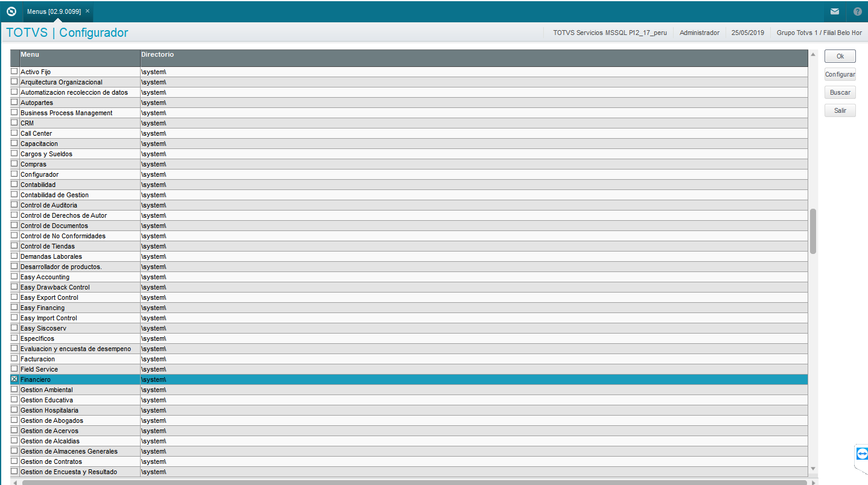Click the Configurar button
The height and width of the screenshot is (485, 868).
point(840,74)
